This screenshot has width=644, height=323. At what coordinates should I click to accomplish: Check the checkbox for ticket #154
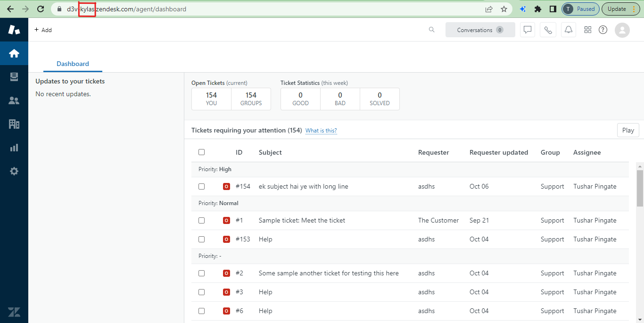point(201,186)
